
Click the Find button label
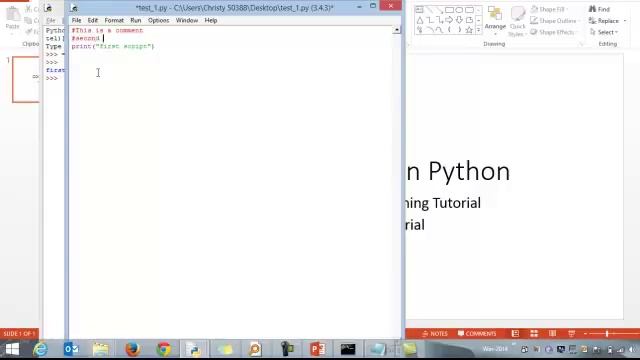pyautogui.click(x=604, y=9)
